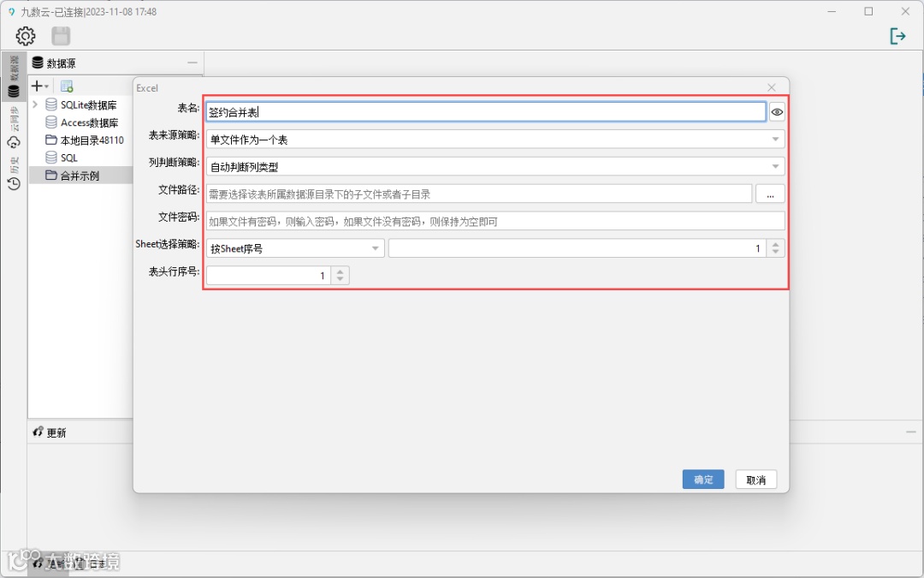Image resolution: width=924 pixels, height=578 pixels.
Task: Open the Sheet选择策略 dropdown
Action: (295, 248)
